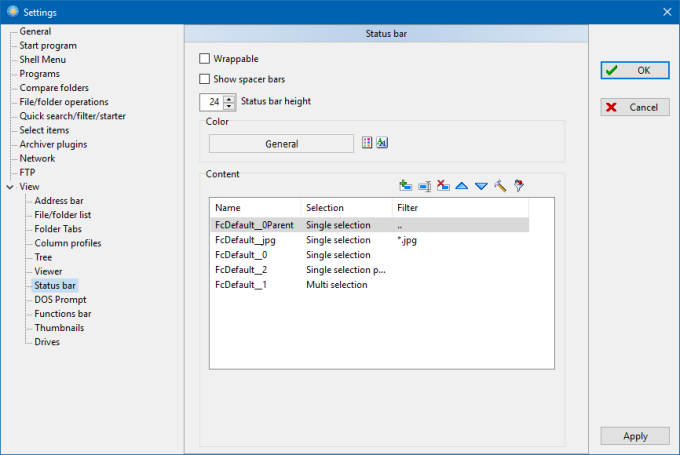The image size is (680, 455).
Task: Select Quick search/filter/starter item
Action: click(72, 116)
